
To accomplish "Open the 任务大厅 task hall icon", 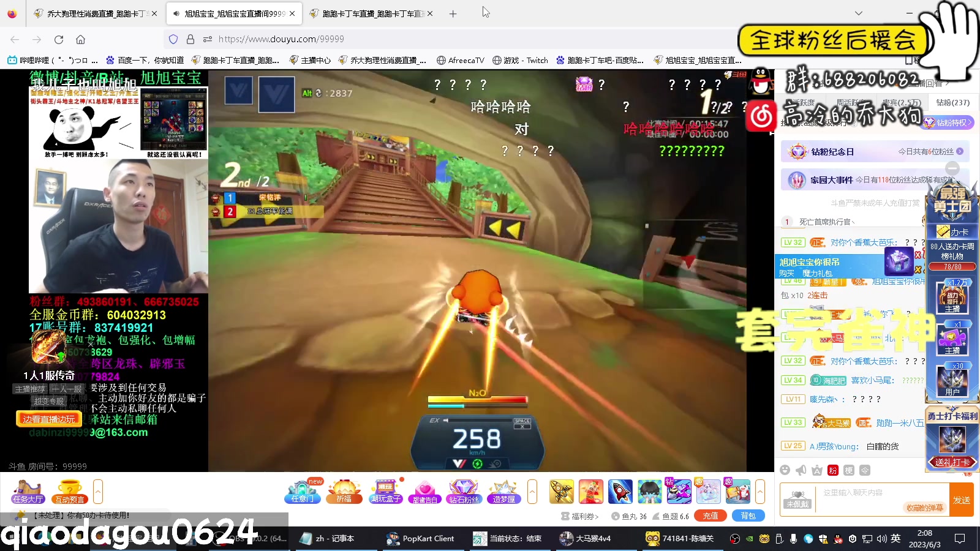I will 28,492.
